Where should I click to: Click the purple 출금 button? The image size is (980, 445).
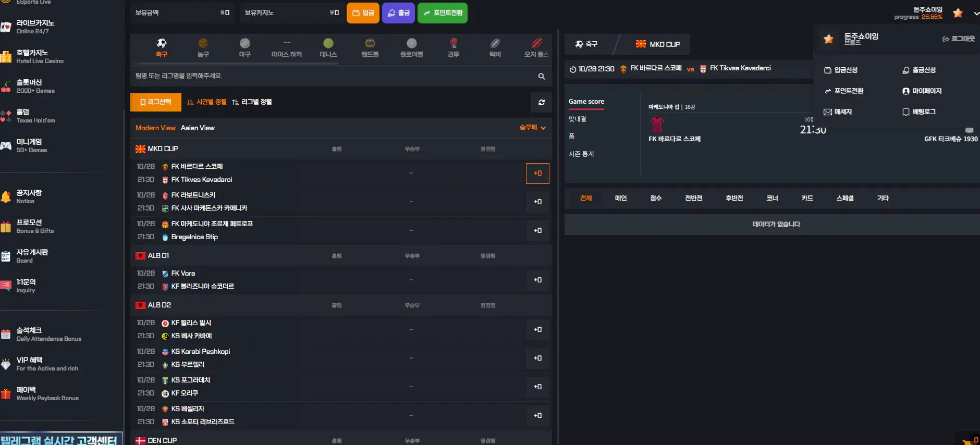pyautogui.click(x=399, y=13)
